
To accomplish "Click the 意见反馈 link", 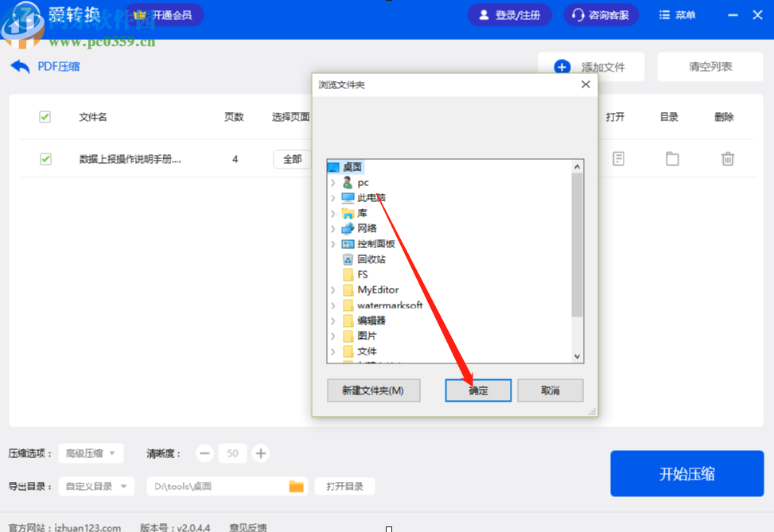I will [x=248, y=527].
